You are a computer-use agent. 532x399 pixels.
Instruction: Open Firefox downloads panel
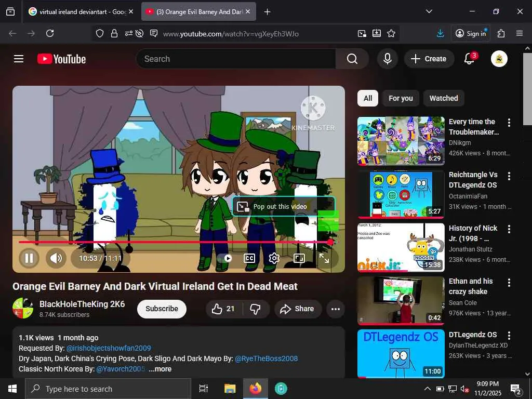click(441, 33)
